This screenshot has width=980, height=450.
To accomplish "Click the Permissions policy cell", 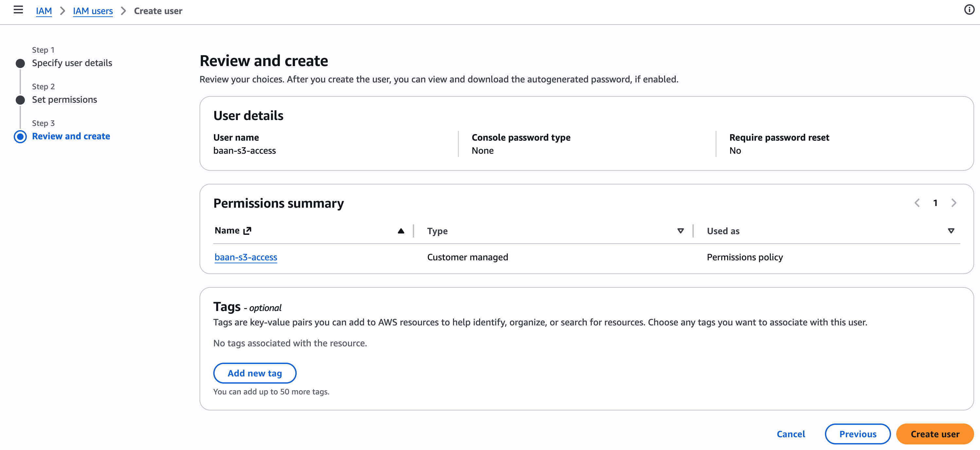I will point(744,257).
